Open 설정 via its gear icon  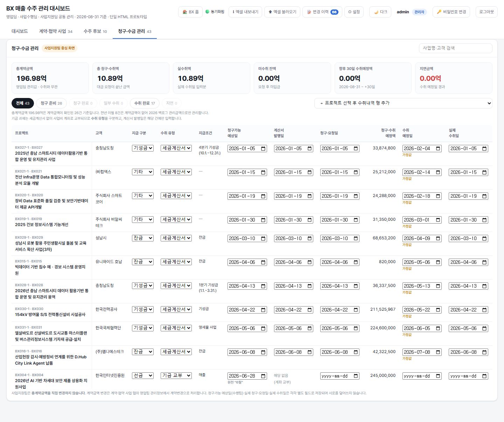point(350,12)
